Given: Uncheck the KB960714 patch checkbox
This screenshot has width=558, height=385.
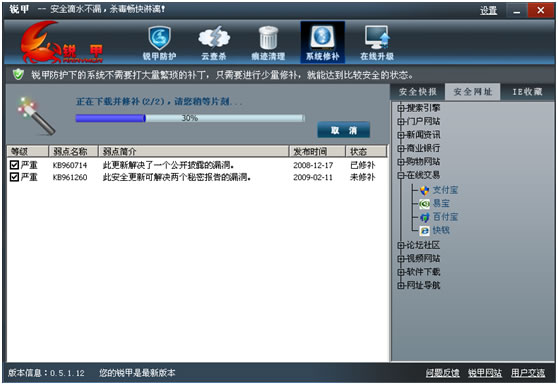Looking at the screenshot, I should coord(14,165).
